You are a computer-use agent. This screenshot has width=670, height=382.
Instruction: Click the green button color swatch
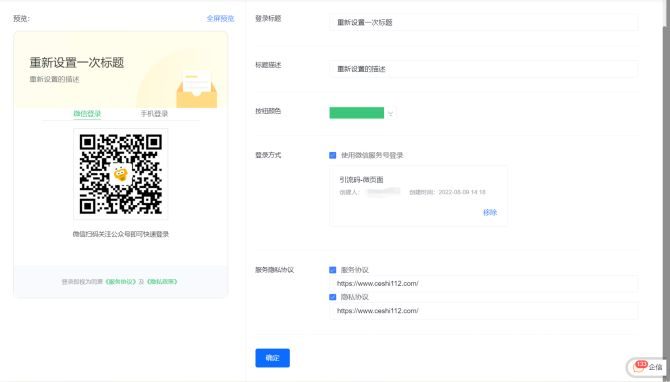[356, 113]
